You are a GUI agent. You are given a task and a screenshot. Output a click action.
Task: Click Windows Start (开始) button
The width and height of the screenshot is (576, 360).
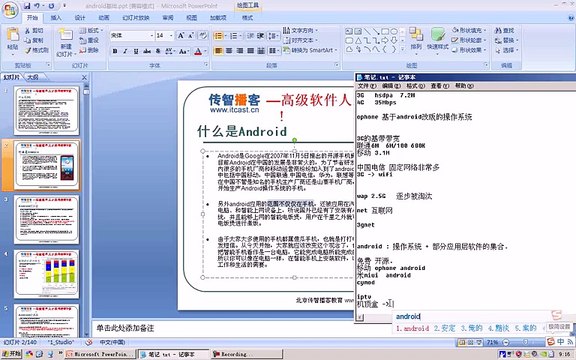[11, 354]
